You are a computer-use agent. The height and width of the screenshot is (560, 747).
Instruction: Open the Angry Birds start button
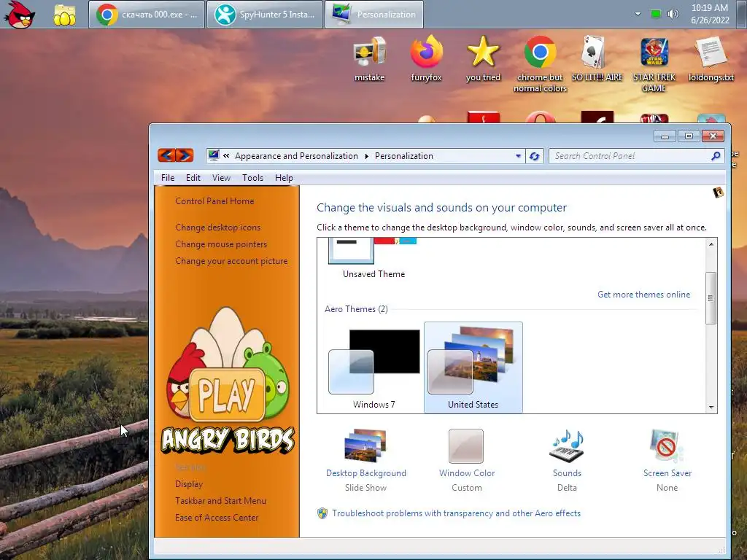coord(20,15)
